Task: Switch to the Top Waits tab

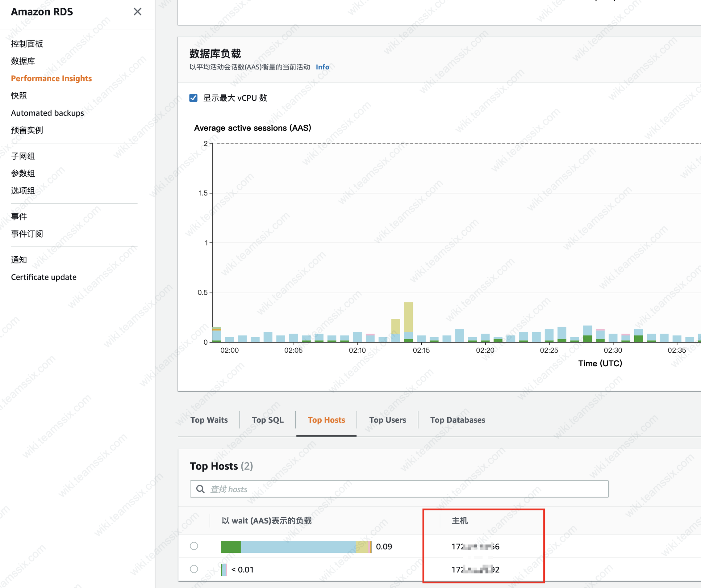Action: 209,420
